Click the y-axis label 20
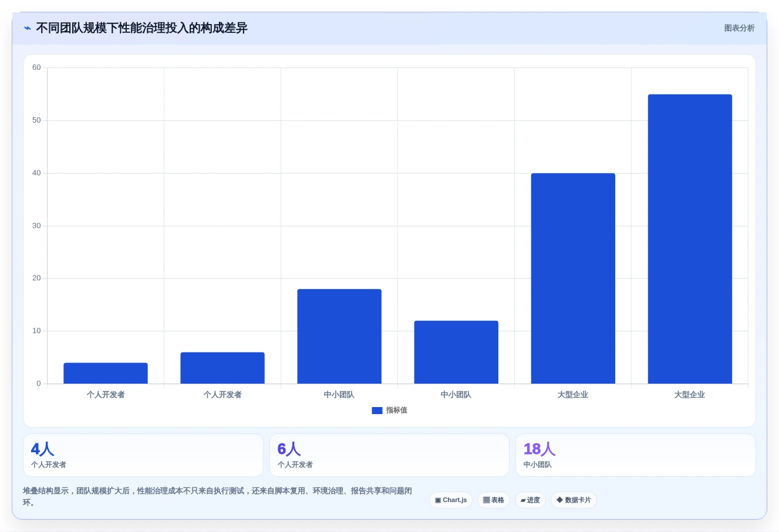 36,278
